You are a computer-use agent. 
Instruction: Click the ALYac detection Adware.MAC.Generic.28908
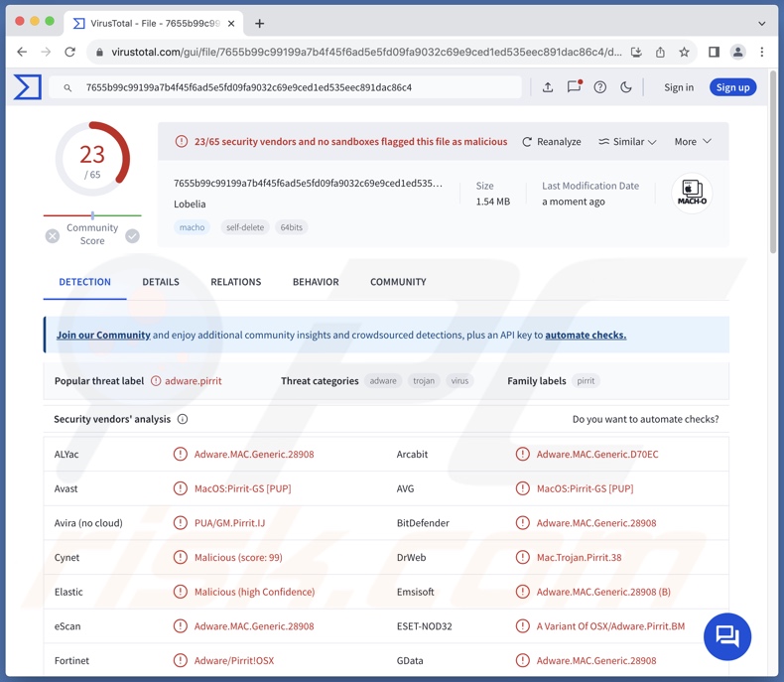pyautogui.click(x=254, y=454)
